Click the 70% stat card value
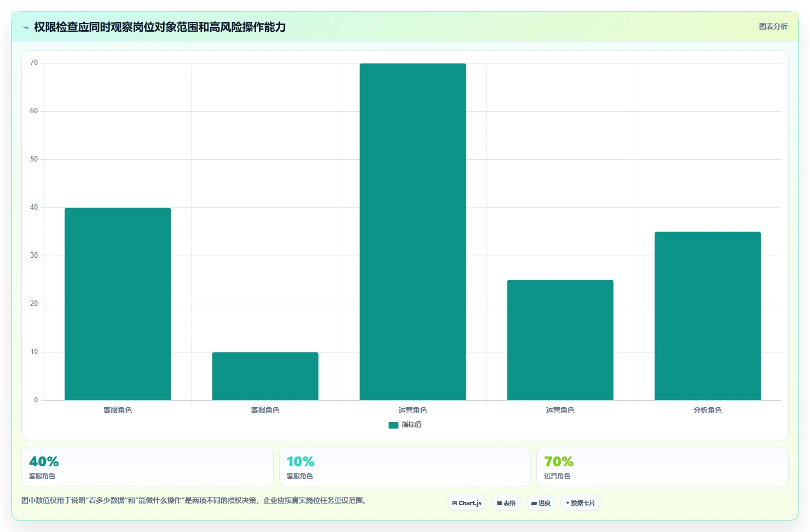This screenshot has height=532, width=810. [x=559, y=461]
